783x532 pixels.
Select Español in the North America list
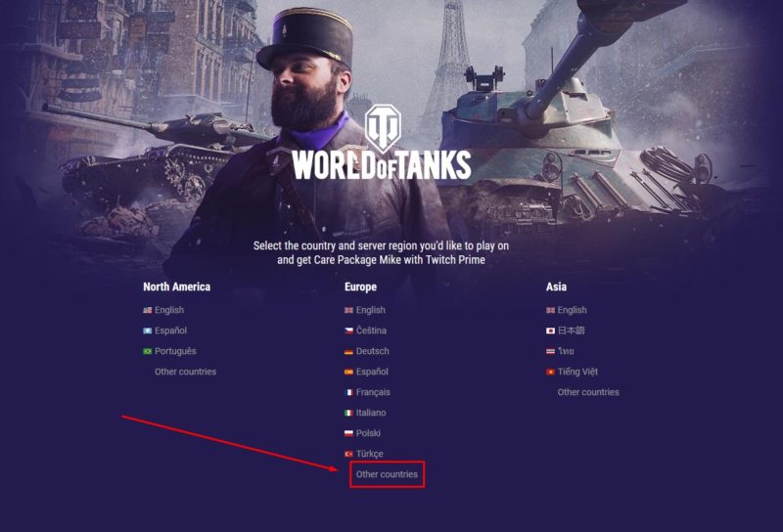tap(170, 331)
